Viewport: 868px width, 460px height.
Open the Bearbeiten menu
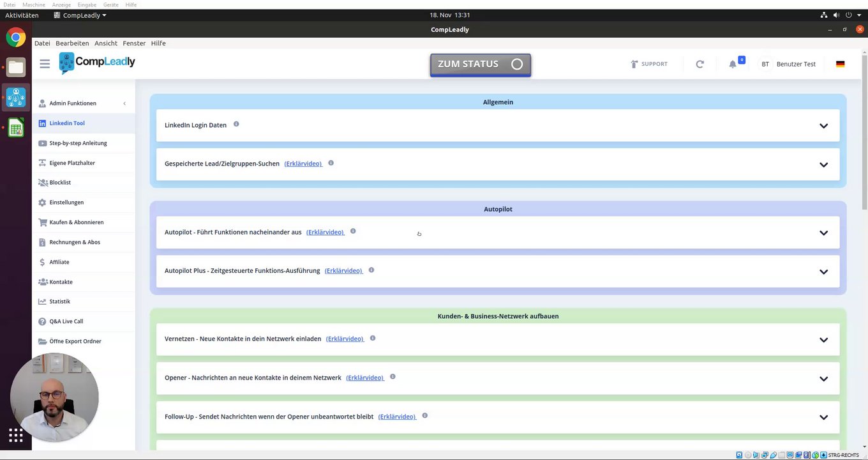click(x=72, y=43)
